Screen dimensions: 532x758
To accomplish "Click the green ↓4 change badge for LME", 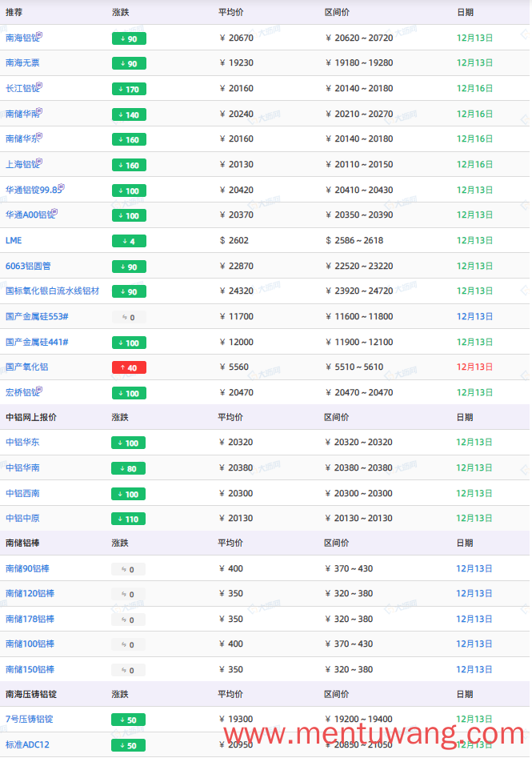I will (x=129, y=241).
